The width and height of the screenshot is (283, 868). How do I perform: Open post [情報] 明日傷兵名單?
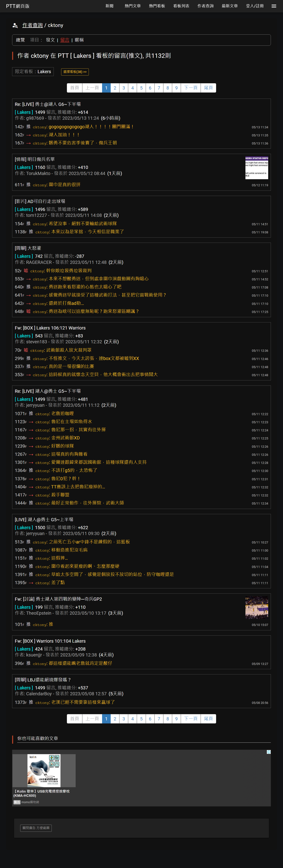tap(35, 159)
